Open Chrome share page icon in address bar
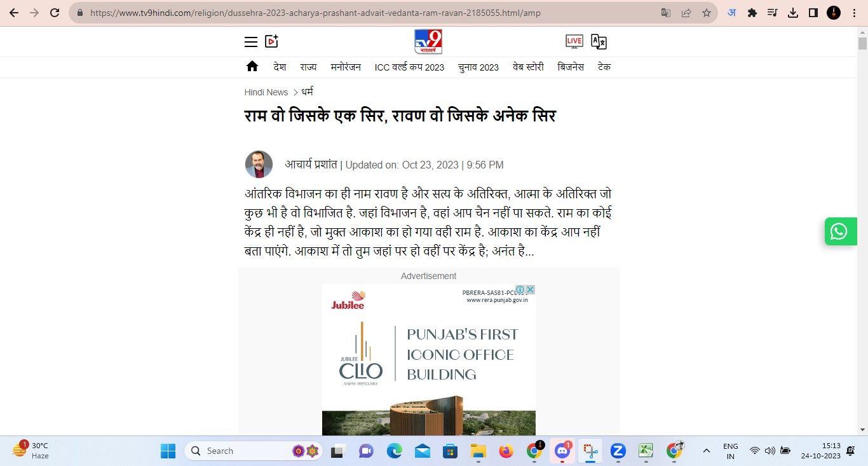Viewport: 868px width, 466px height. pos(686,13)
